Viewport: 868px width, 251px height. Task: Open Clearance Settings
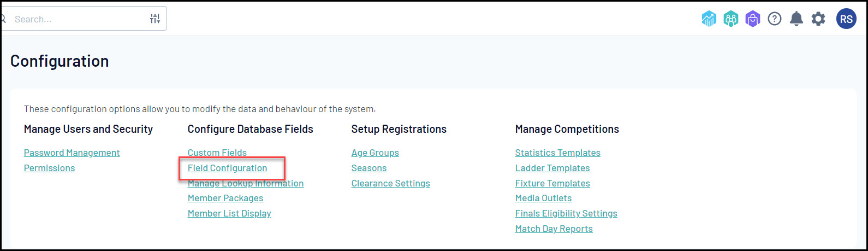coord(390,183)
